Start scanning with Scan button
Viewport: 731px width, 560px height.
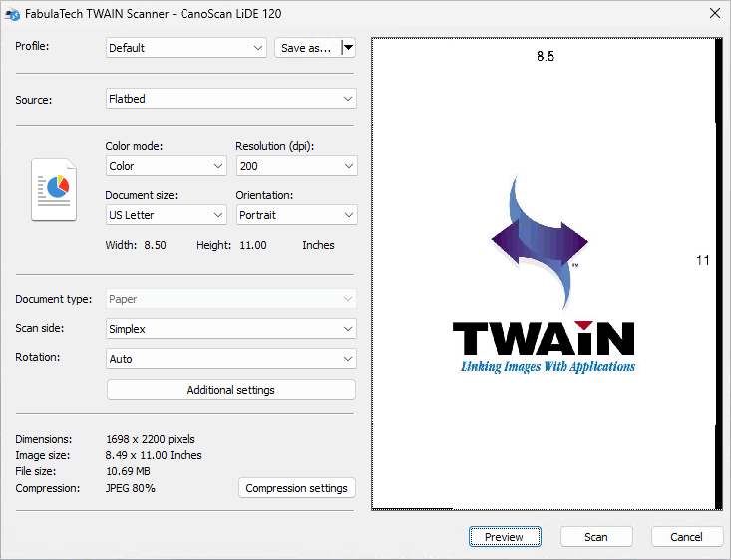coord(596,537)
